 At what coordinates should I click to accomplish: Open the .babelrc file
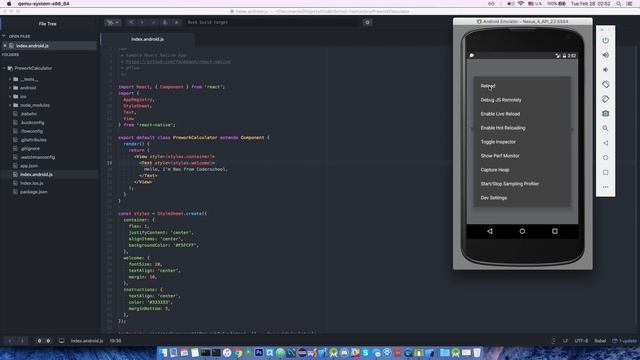29,114
